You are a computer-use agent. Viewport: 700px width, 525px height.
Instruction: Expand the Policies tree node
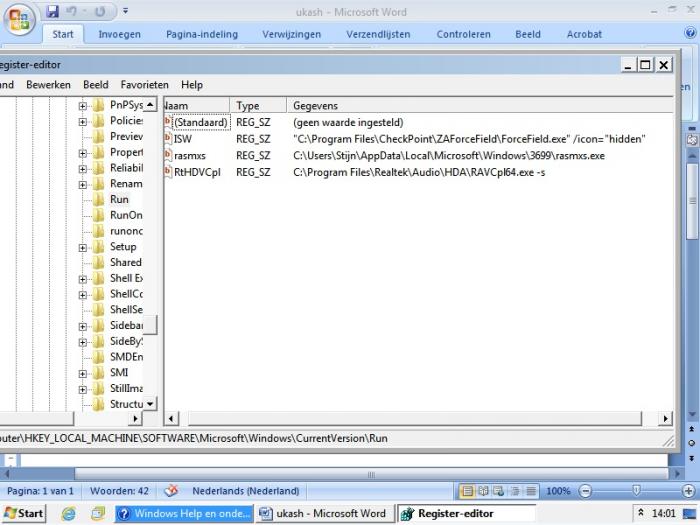(x=83, y=121)
